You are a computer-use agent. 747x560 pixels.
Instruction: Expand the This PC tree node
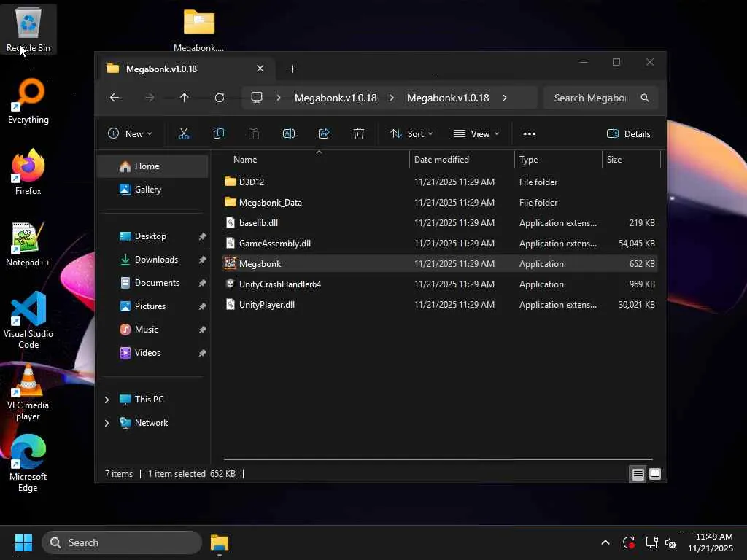coord(107,400)
